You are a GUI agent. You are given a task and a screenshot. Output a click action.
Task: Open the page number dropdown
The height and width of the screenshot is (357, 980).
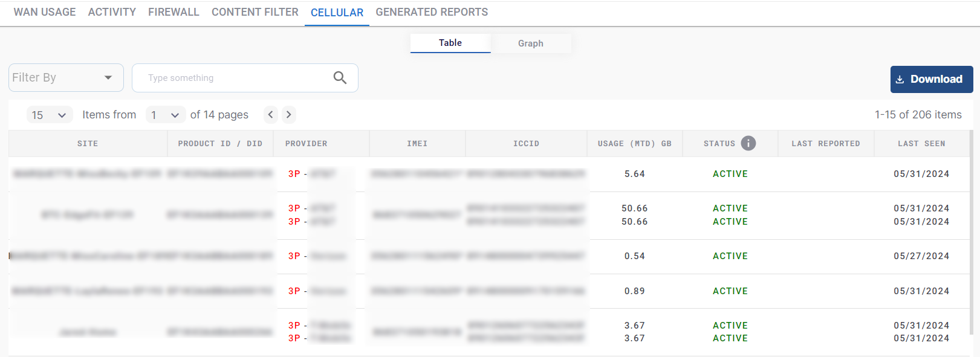click(x=165, y=115)
